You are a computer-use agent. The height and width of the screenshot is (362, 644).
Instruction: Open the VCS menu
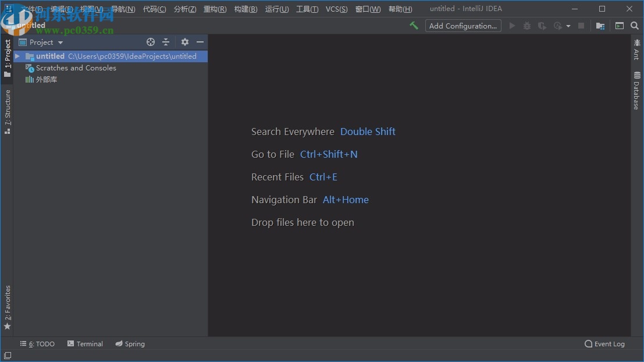[336, 9]
